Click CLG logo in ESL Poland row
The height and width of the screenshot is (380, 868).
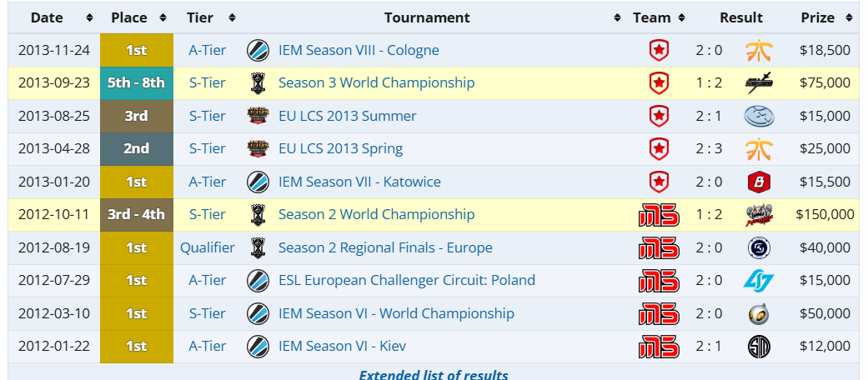click(758, 281)
